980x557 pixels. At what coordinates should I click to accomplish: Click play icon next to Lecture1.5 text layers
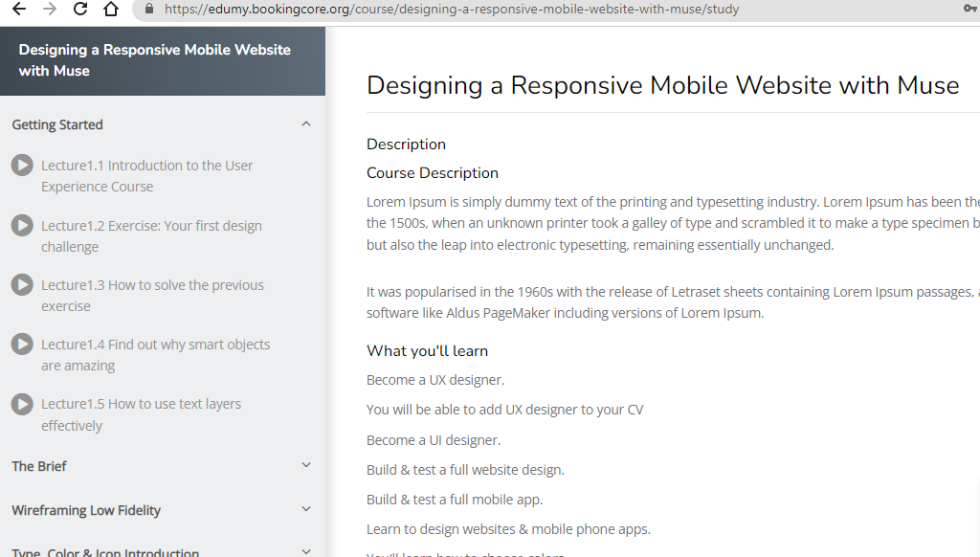pyautogui.click(x=22, y=404)
